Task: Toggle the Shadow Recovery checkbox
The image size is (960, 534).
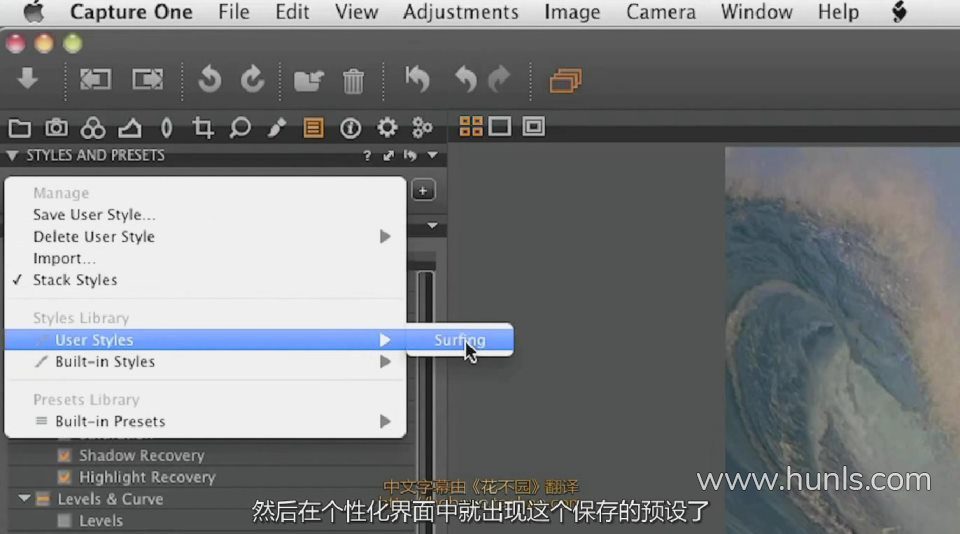Action: [65, 456]
